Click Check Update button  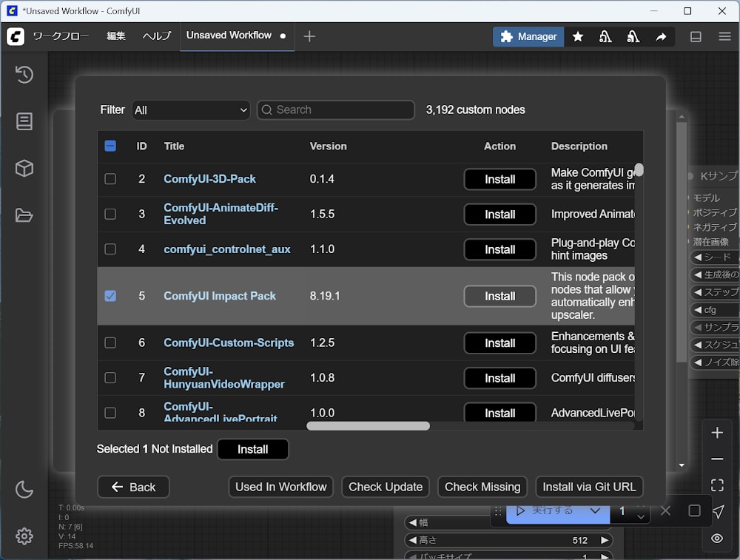386,487
